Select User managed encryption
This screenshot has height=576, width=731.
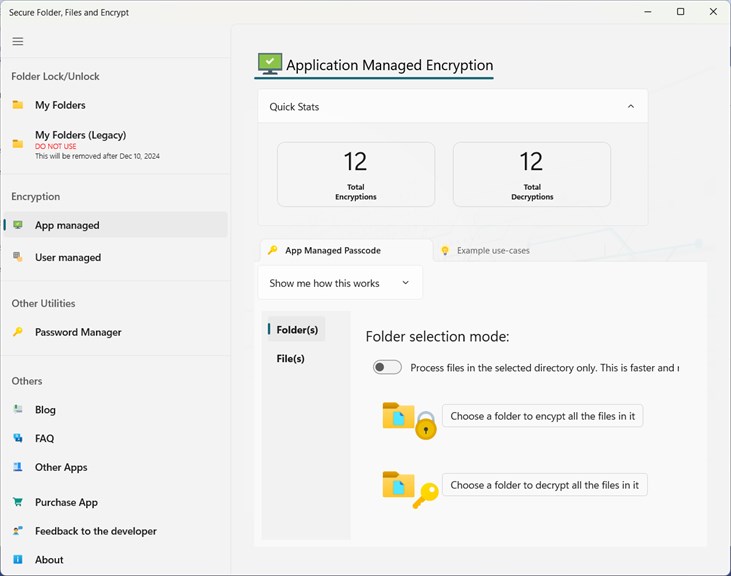point(115,257)
